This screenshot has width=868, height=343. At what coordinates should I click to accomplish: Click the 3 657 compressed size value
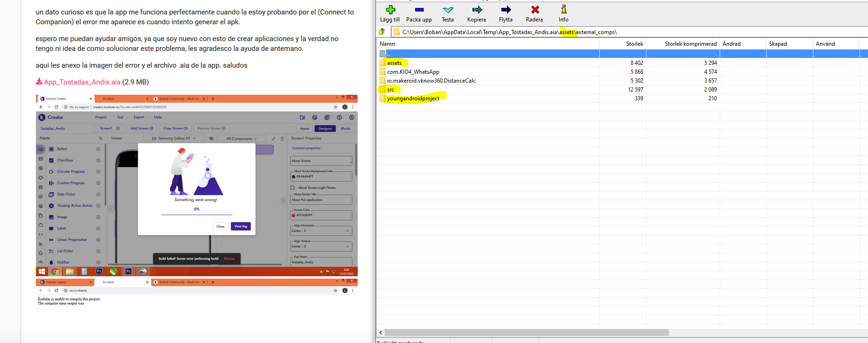pos(710,81)
